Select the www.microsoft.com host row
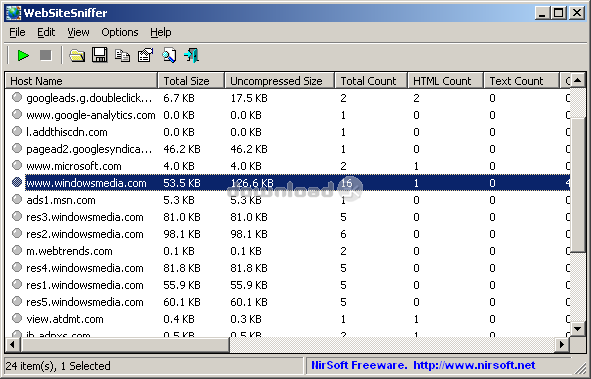 coord(288,166)
